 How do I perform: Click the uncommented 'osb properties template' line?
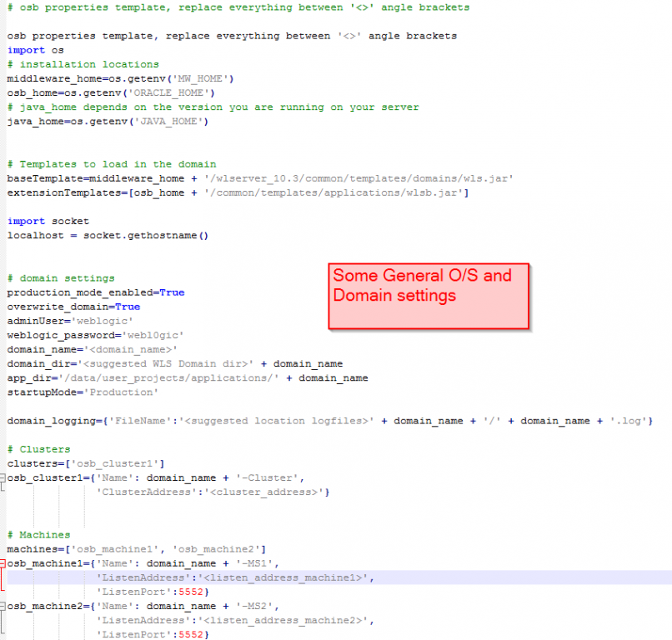(x=232, y=36)
